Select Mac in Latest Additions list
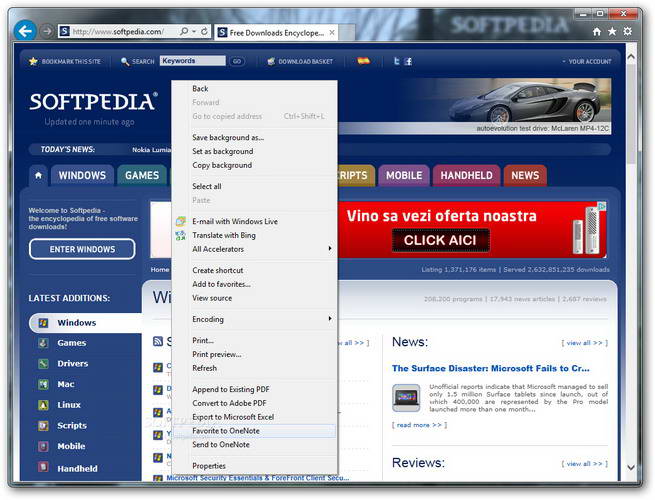Image resolution: width=655 pixels, height=500 pixels. tap(66, 384)
